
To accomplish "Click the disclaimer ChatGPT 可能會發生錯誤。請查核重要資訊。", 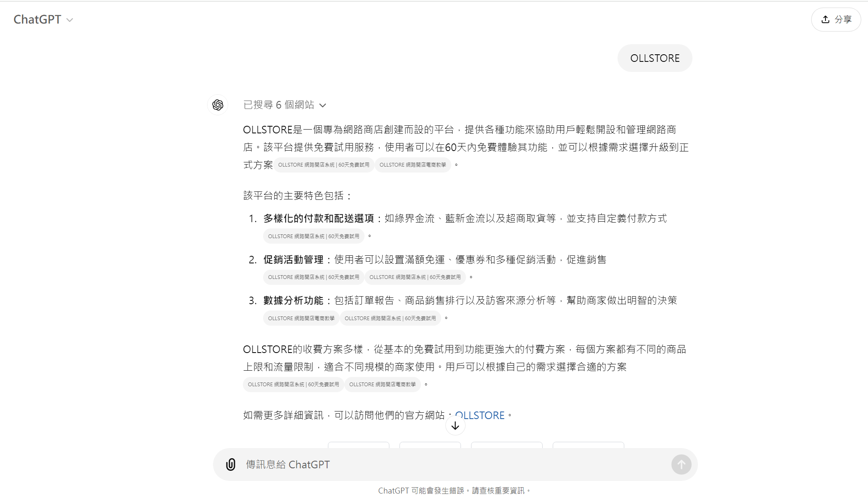I will [x=455, y=491].
